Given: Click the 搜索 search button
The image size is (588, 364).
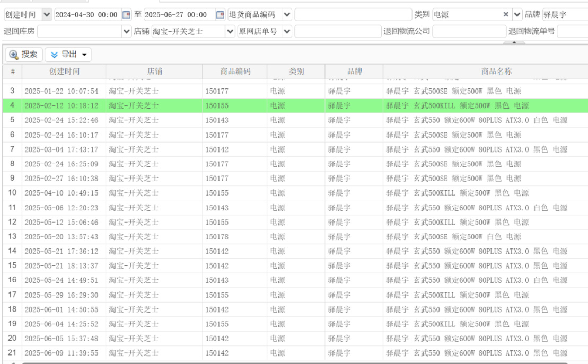Looking at the screenshot, I should coord(24,55).
